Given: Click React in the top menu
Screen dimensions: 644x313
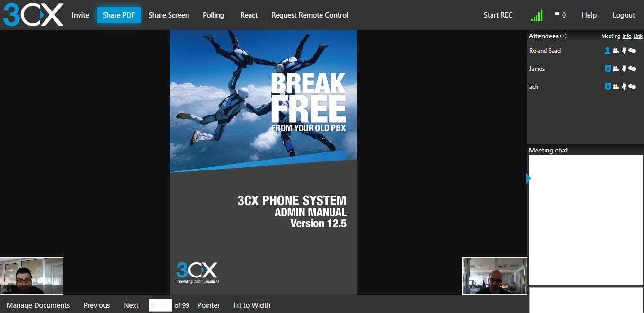Looking at the screenshot, I should point(249,15).
